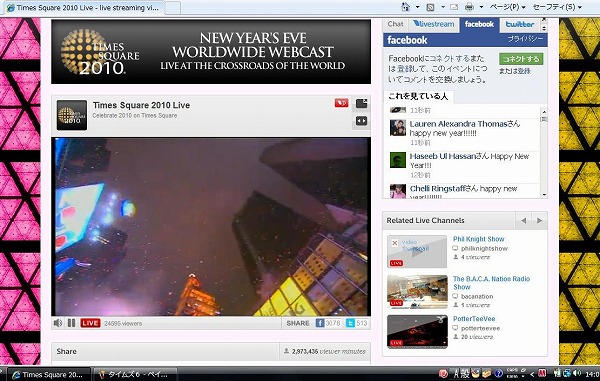Show previous related live channels

coord(523,221)
